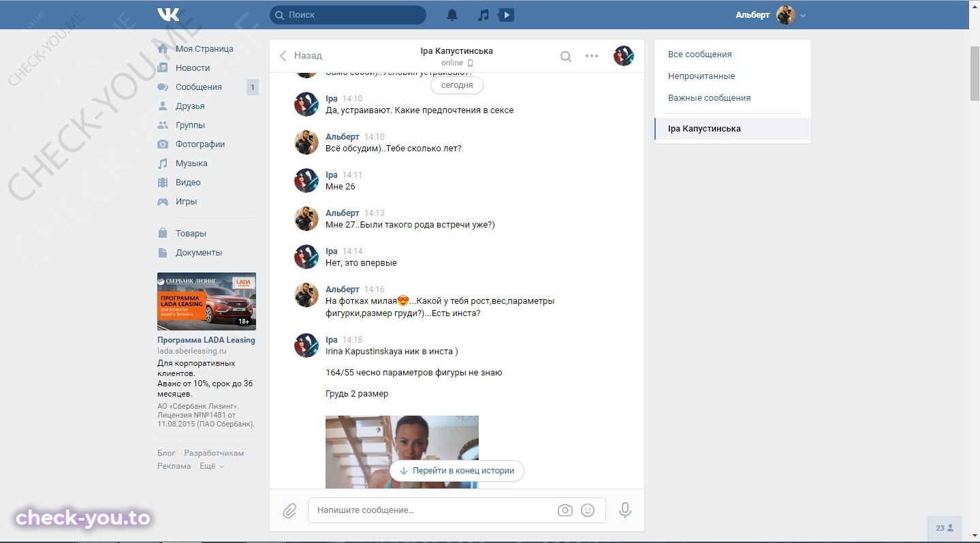Open the Разработчикам footer link

214,453
